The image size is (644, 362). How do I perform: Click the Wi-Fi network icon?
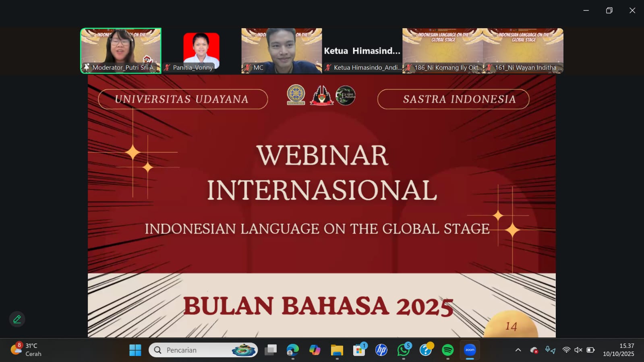[x=566, y=350]
